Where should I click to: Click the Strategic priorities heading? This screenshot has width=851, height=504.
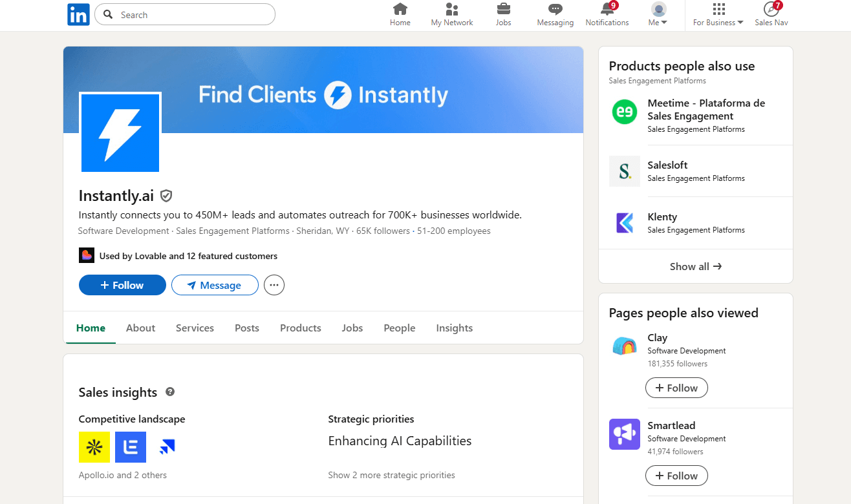(x=371, y=419)
